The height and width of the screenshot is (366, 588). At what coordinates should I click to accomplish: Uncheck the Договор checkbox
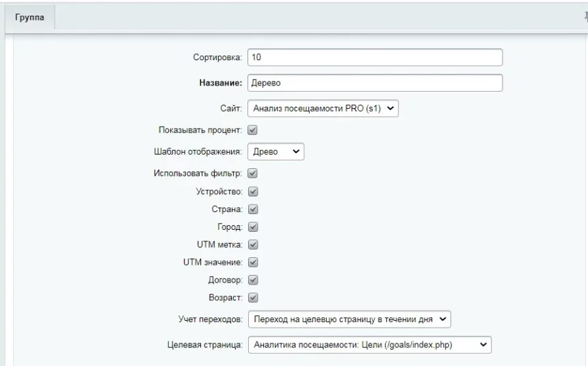pos(252,280)
